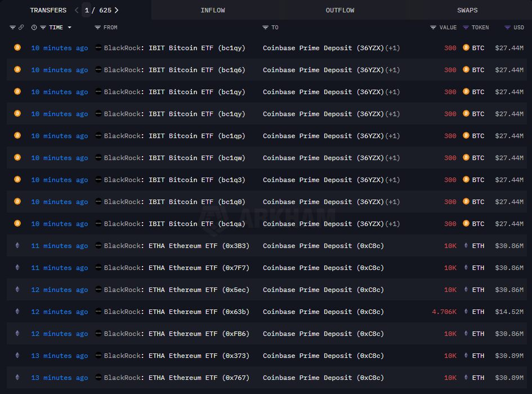The width and height of the screenshot is (532, 394).
Task: Open the USD column filter
Action: point(507,28)
